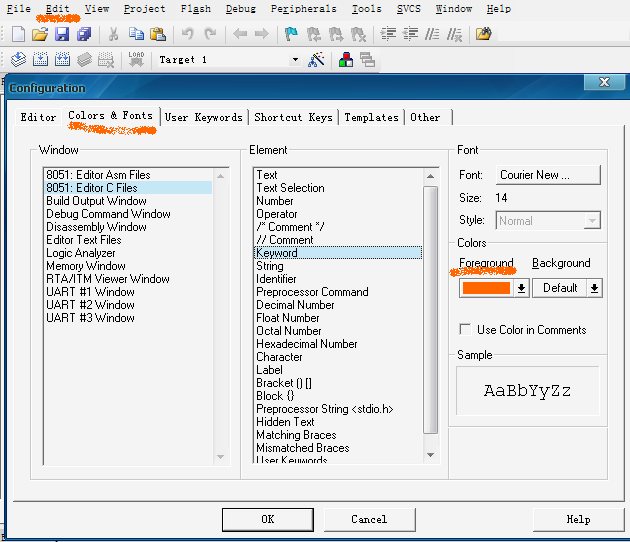Screen dimensions: 630x542
Task: Enable Use Color in Comments checkbox
Action: click(x=465, y=330)
